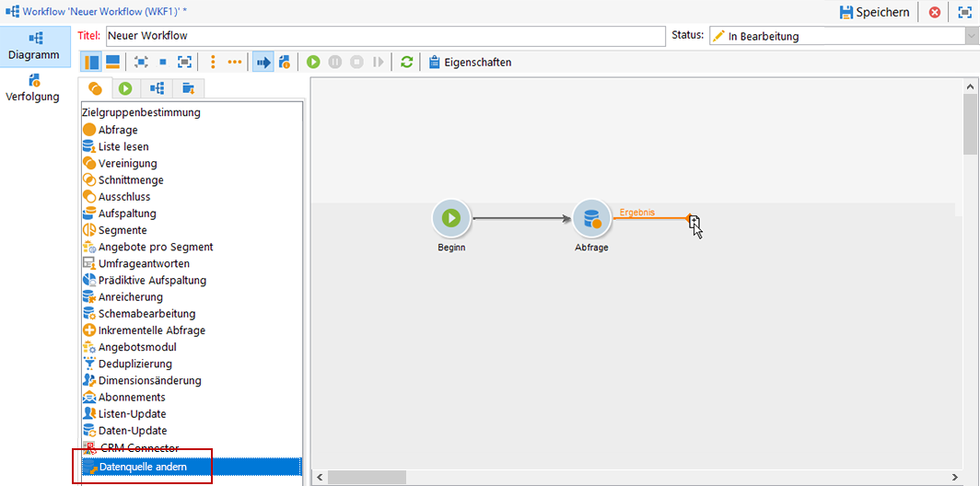Click the horizontal three-dot align icon
This screenshot has width=980, height=486.
(234, 62)
